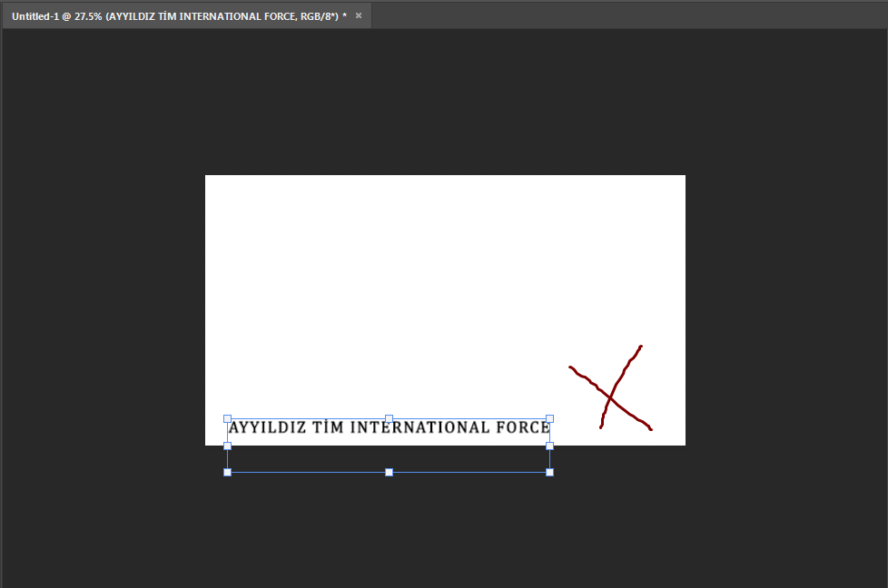This screenshot has height=588, width=888.
Task: Close the Untitled-1 document tab
Action: (359, 15)
